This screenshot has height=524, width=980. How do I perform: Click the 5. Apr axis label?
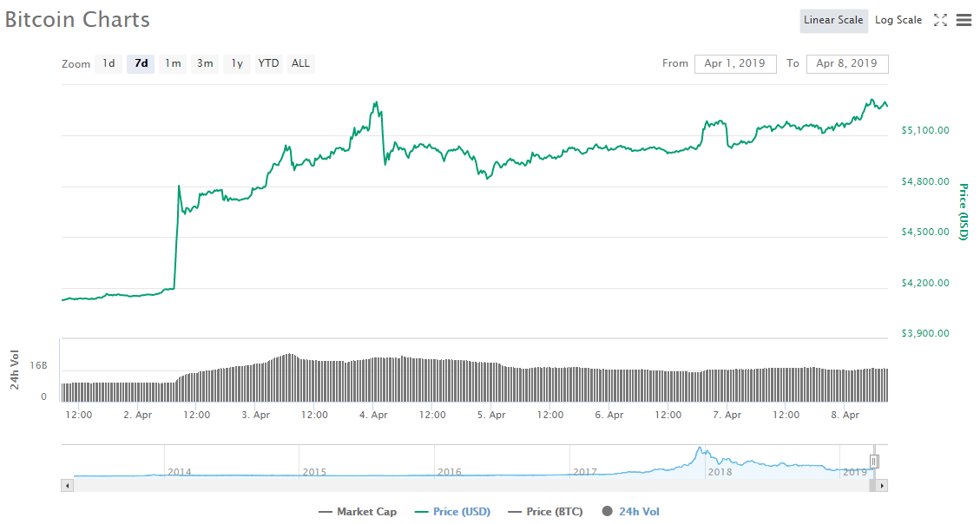(x=491, y=415)
